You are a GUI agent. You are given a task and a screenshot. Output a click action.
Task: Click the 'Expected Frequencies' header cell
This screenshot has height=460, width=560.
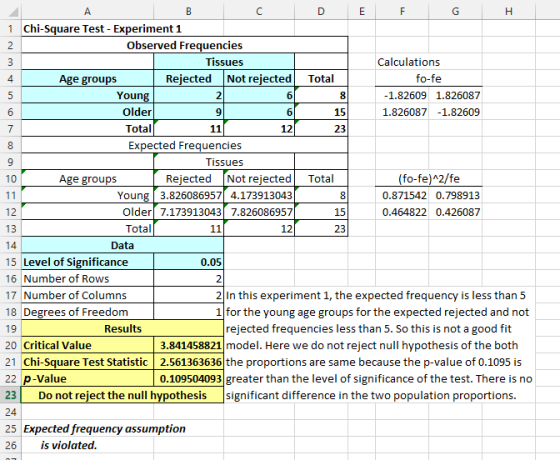pos(185,145)
